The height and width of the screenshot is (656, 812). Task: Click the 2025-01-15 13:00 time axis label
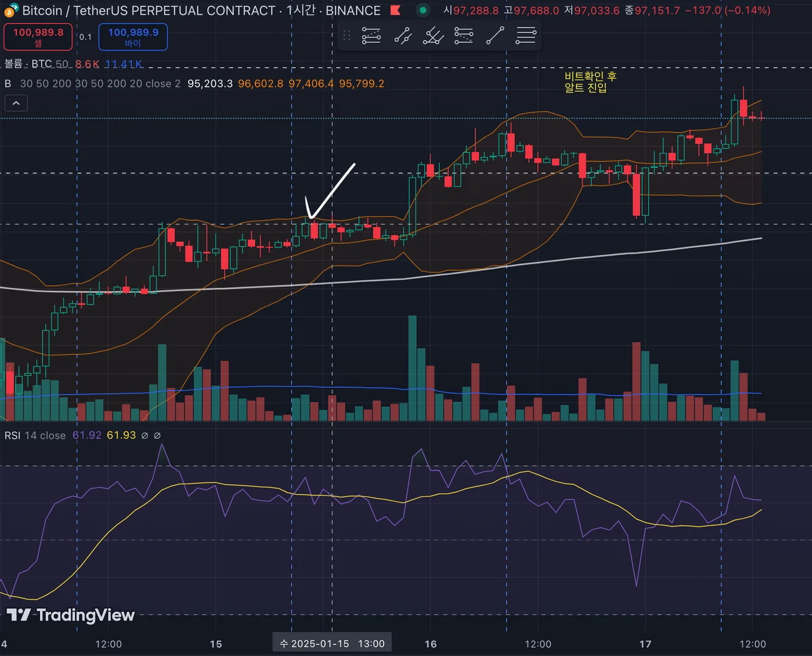[332, 643]
